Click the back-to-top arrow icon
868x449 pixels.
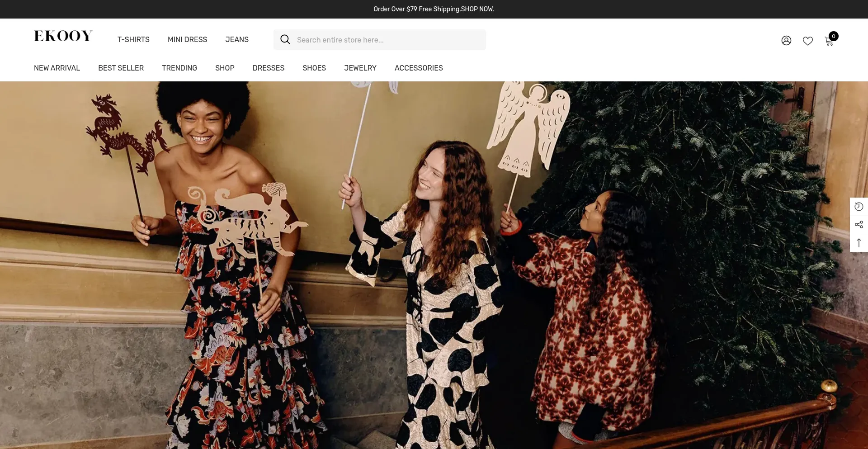pos(859,243)
